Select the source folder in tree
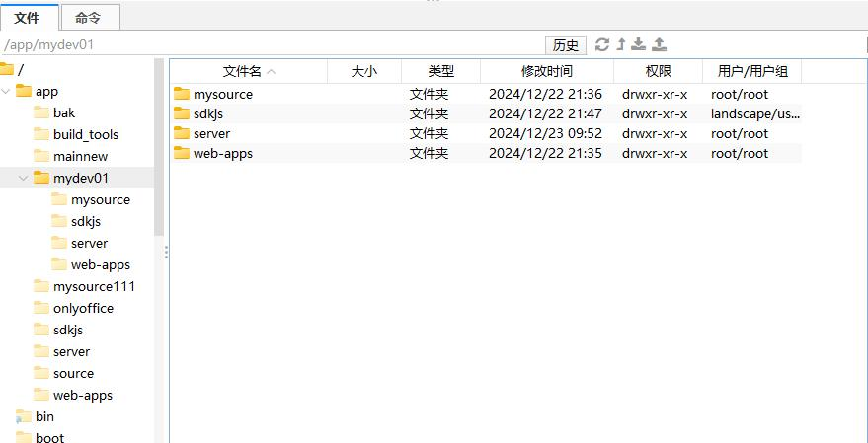 tap(63, 373)
